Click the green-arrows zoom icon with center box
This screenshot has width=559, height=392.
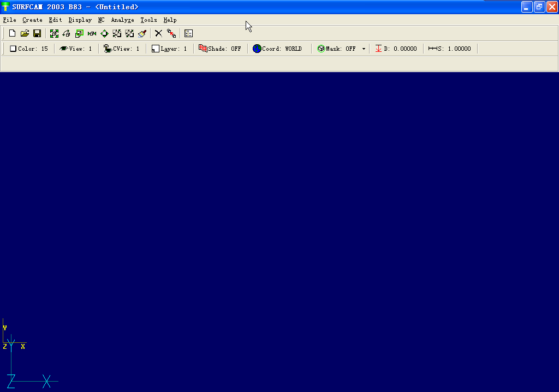92,33
